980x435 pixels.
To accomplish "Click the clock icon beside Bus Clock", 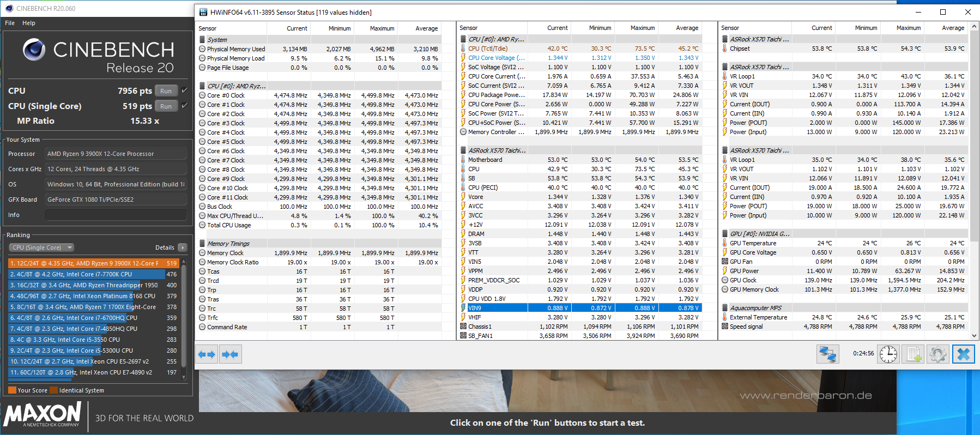I will point(202,207).
